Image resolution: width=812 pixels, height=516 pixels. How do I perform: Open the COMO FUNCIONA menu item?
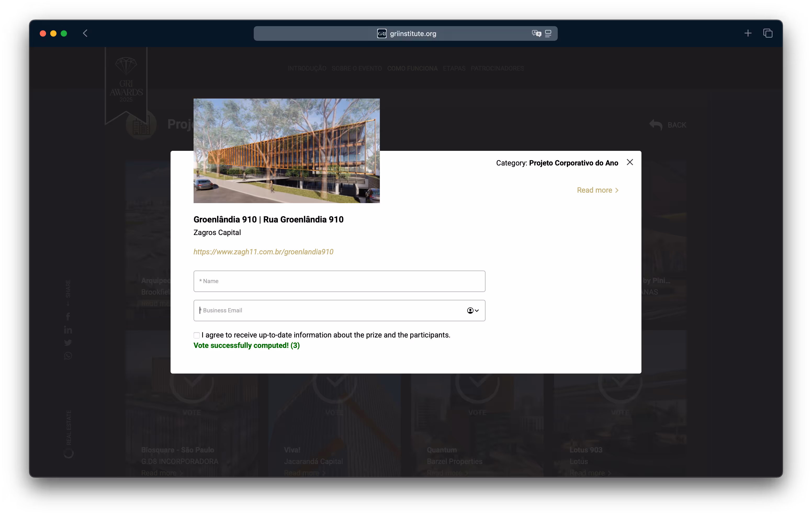[x=412, y=68]
